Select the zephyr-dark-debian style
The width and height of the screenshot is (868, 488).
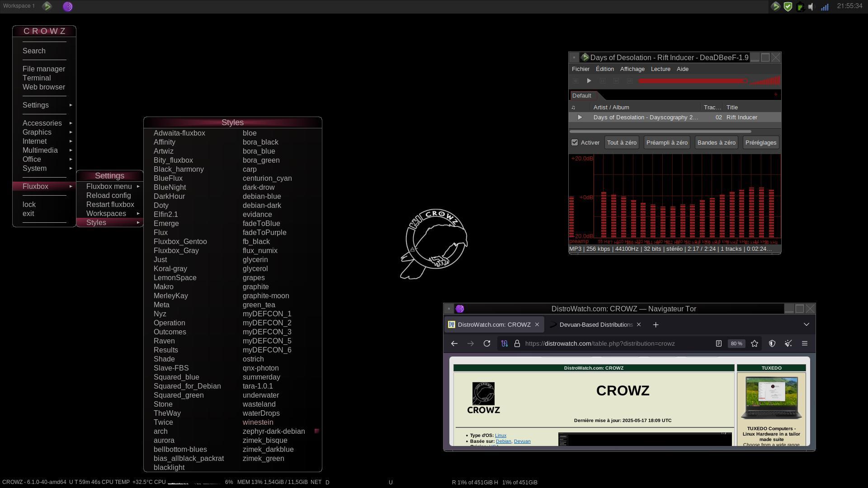coord(274,432)
